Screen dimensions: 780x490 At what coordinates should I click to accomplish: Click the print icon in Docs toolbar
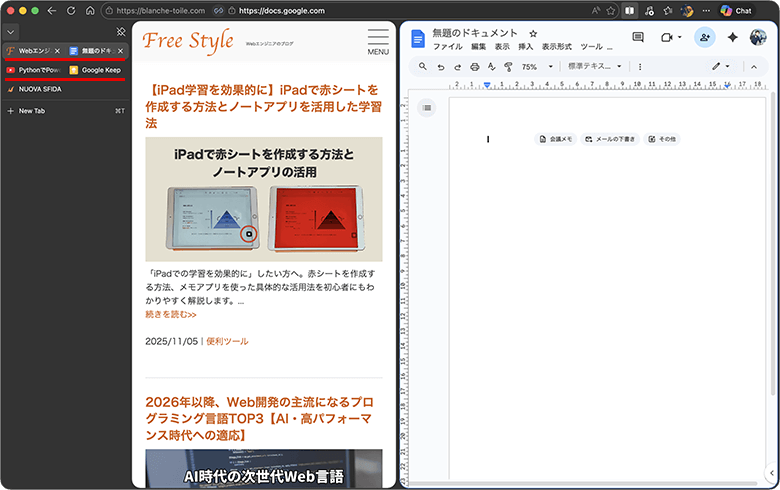click(474, 66)
